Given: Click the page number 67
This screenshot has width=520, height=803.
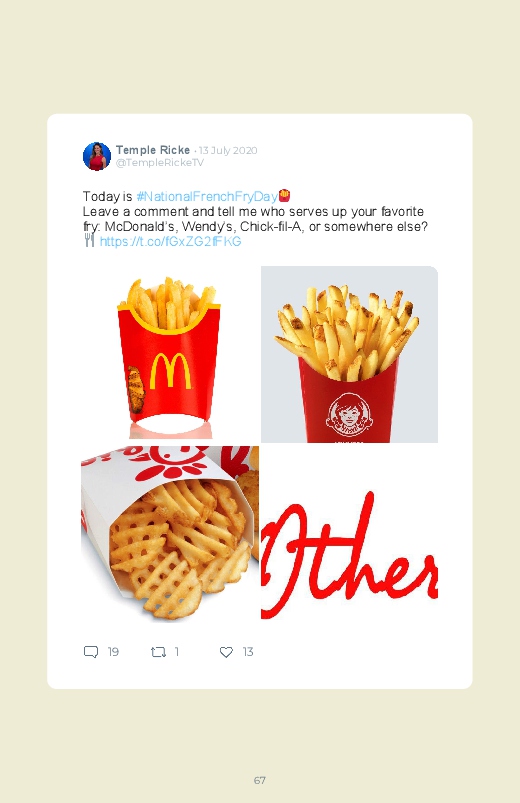Looking at the screenshot, I should point(260,780).
